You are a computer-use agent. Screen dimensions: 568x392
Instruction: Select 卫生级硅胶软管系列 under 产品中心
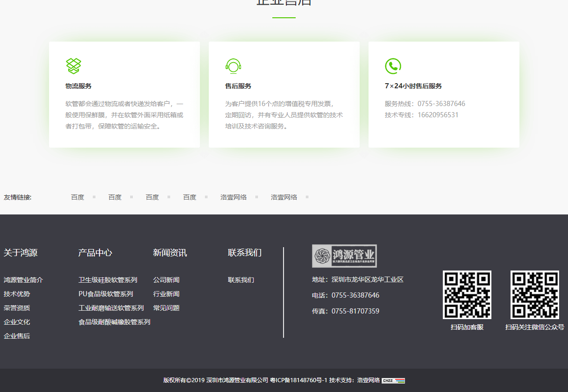tap(107, 279)
